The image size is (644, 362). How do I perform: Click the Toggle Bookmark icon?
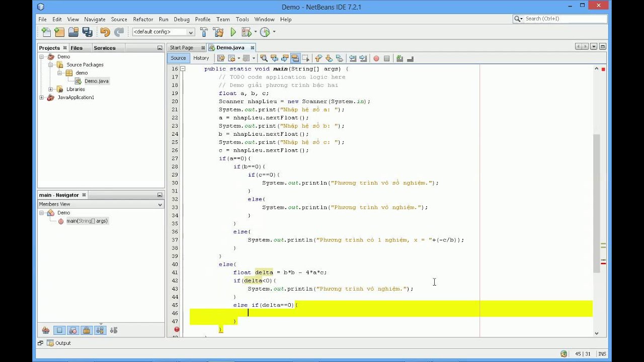tap(339, 58)
